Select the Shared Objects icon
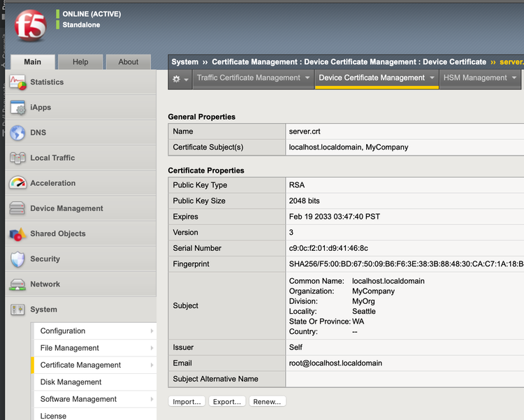The height and width of the screenshot is (420, 524). pos(18,234)
